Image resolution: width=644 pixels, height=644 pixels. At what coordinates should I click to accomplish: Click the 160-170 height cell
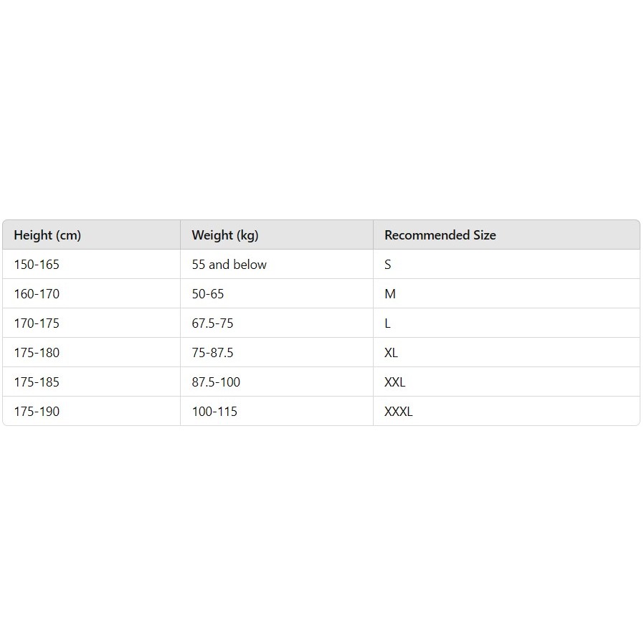[92, 293]
